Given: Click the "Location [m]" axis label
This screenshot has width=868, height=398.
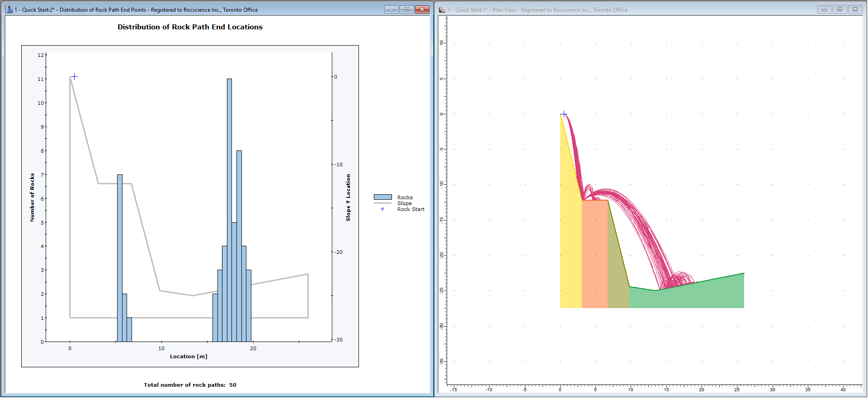Looking at the screenshot, I should point(189,356).
